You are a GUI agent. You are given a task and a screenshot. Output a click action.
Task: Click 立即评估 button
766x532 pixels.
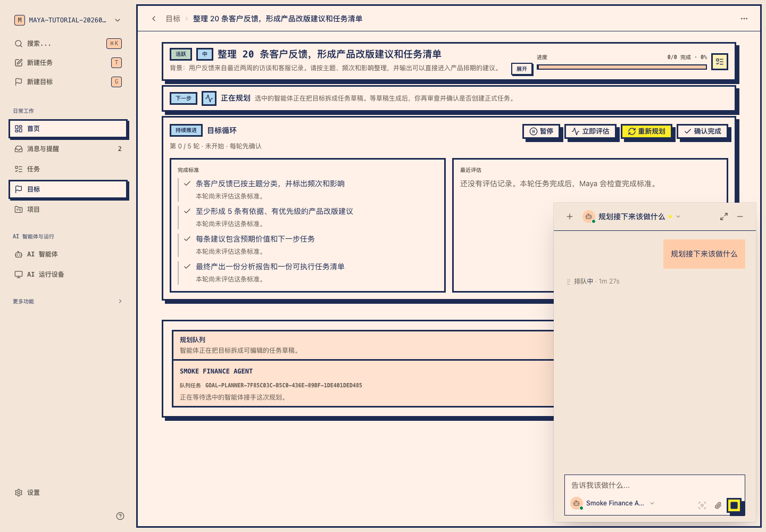590,131
